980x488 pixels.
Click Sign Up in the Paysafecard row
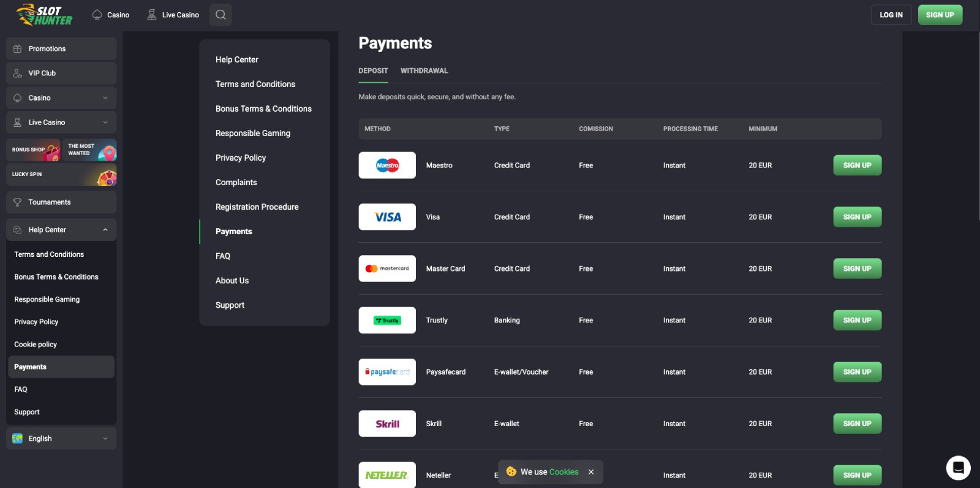point(858,372)
